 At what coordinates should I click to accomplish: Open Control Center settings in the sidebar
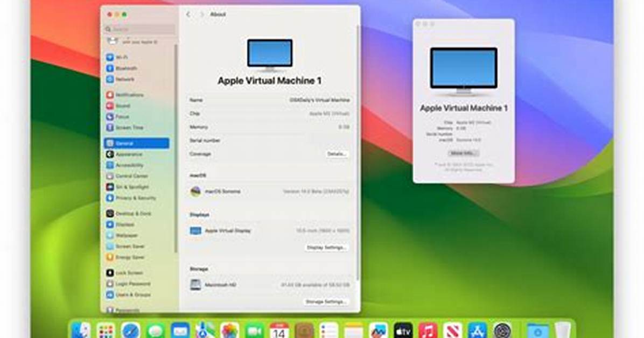pos(127,176)
